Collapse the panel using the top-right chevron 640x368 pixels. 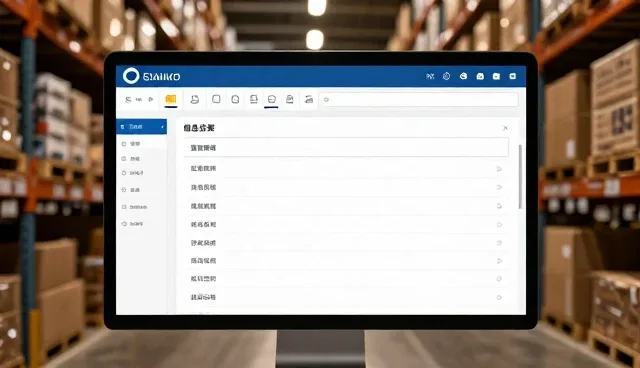pyautogui.click(x=505, y=128)
